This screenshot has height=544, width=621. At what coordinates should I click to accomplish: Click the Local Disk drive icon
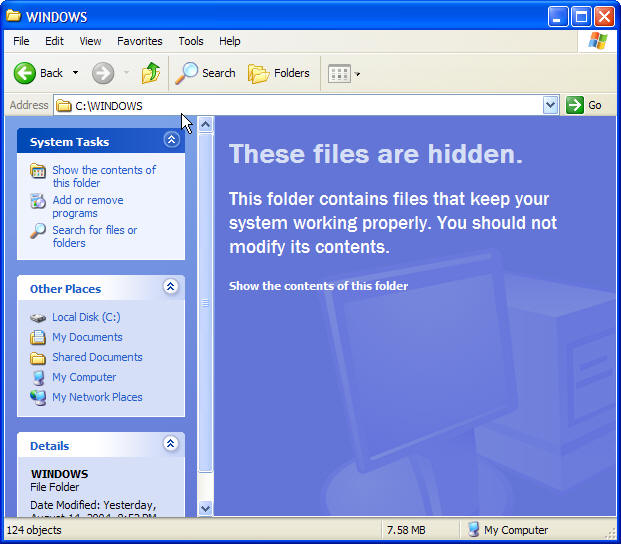point(38,318)
